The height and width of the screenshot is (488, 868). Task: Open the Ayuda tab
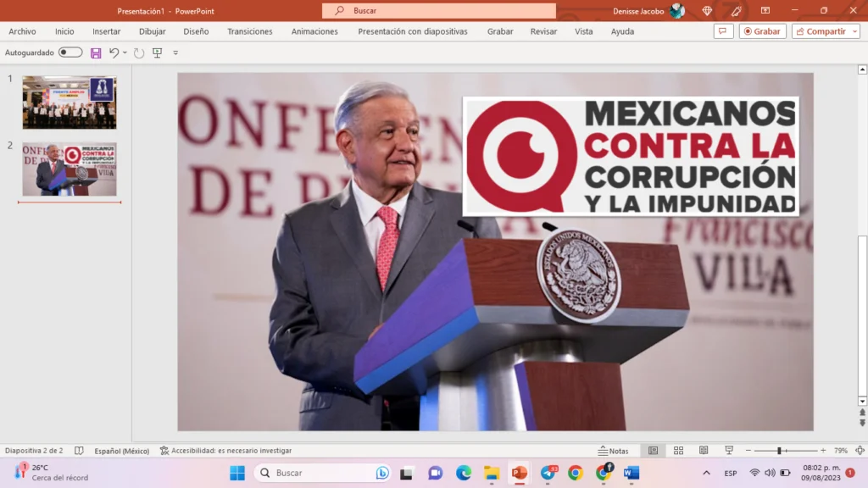tap(622, 31)
